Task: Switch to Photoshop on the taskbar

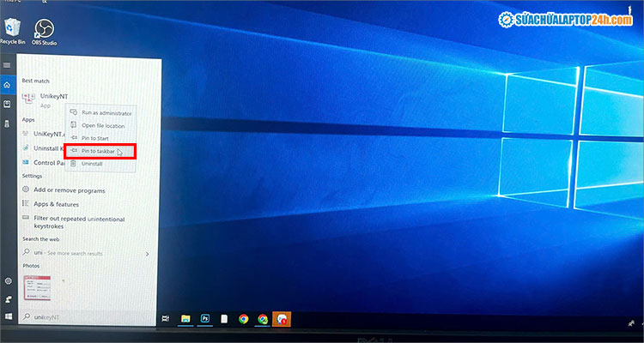Action: pyautogui.click(x=204, y=319)
